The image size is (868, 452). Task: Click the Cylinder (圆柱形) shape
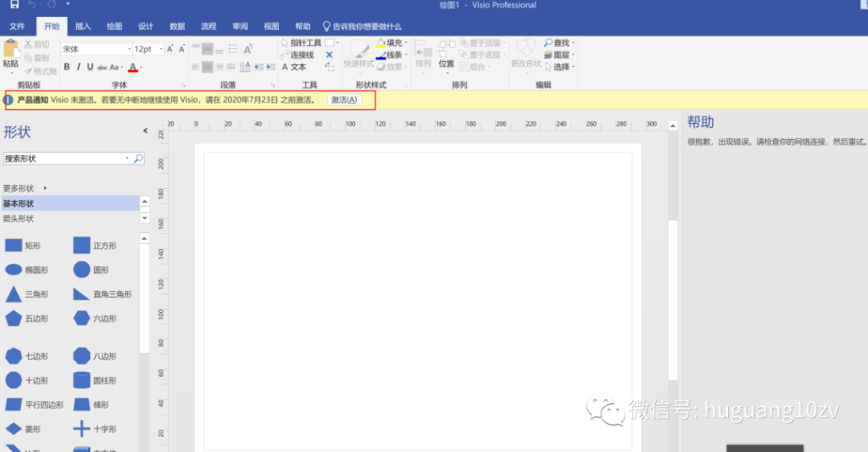(95, 381)
